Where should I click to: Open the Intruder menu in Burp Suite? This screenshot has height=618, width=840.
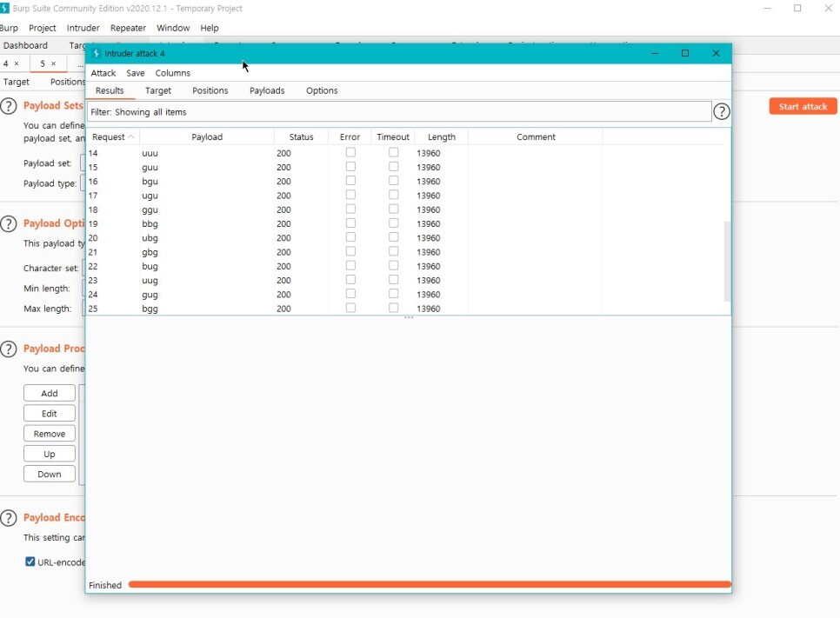83,28
